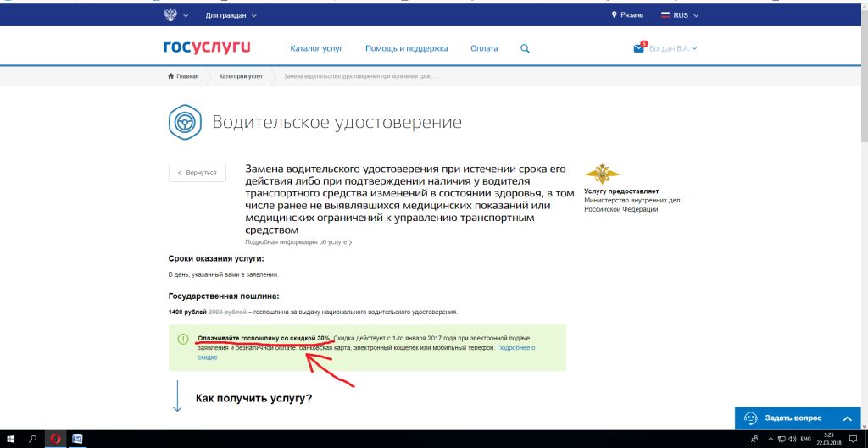Click 'Главная' breadcrumb link
The height and width of the screenshot is (448, 868).
(184, 76)
